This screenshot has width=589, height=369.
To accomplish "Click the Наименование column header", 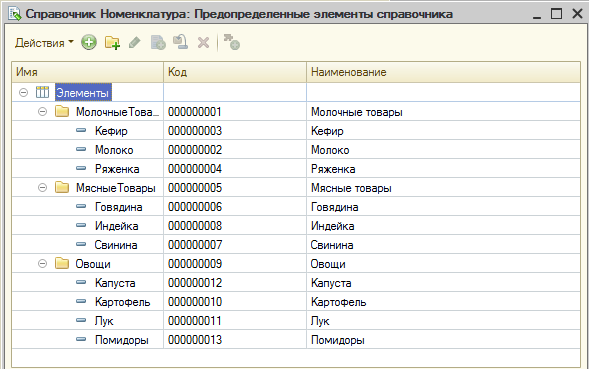I will click(444, 72).
